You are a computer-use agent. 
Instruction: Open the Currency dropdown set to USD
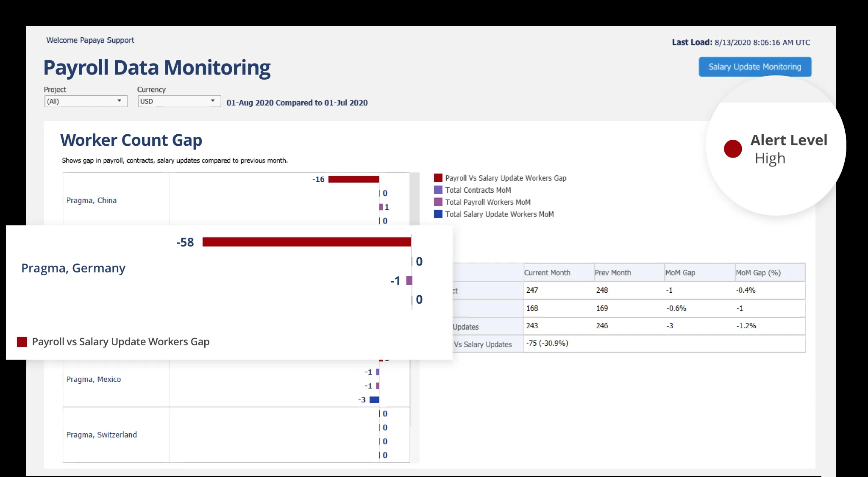point(179,101)
